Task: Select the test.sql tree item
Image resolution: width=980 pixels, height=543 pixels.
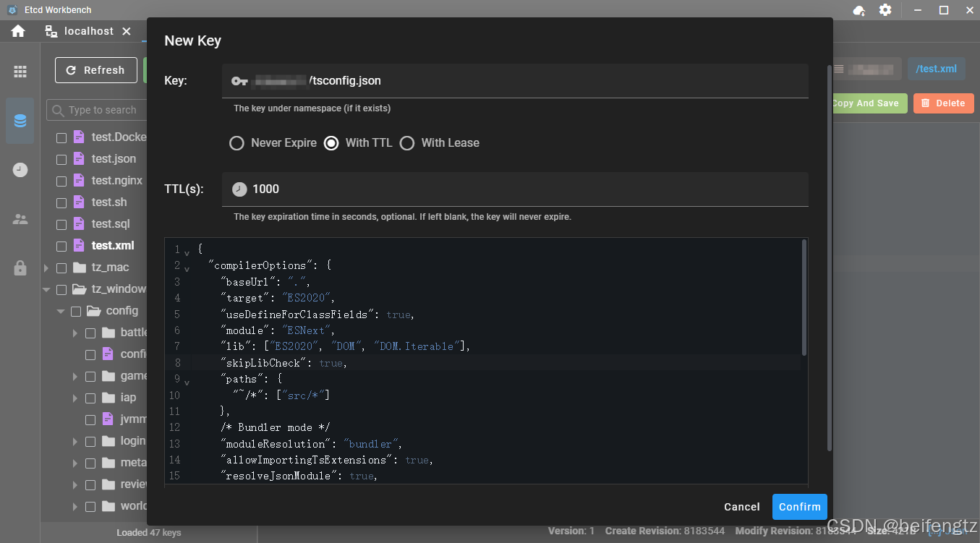Action: [x=111, y=224]
